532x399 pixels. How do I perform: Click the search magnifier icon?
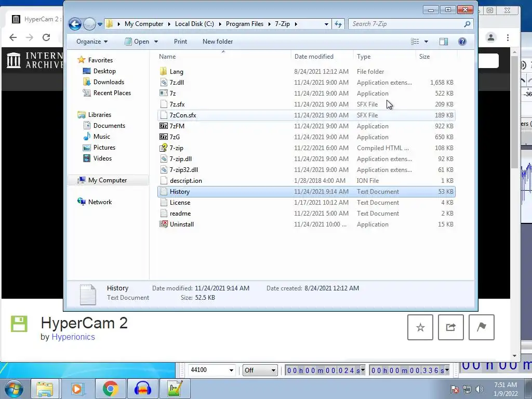coord(467,24)
